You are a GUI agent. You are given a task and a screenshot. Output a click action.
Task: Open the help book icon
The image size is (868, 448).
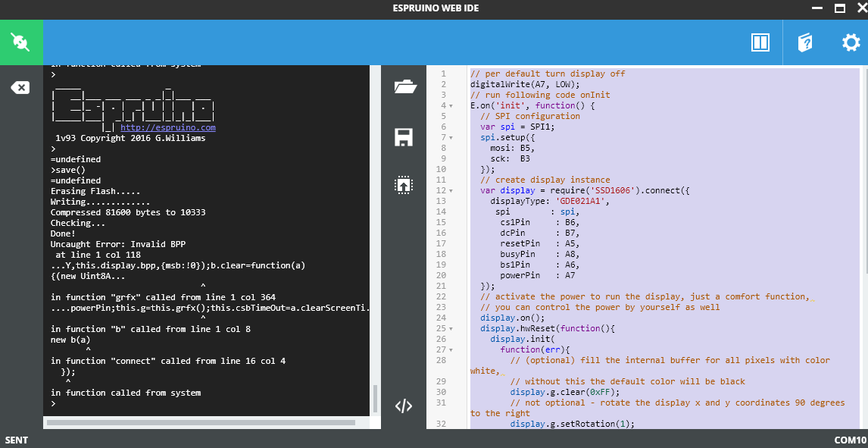(804, 42)
